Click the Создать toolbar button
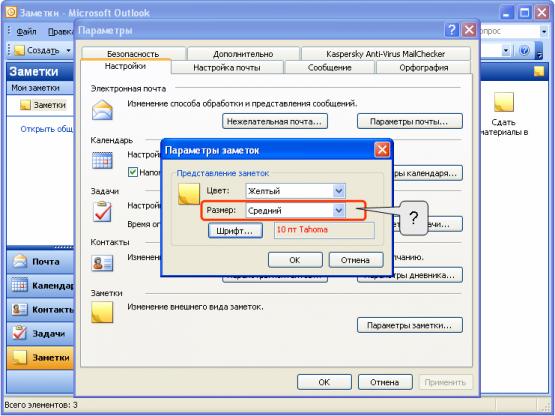The width and height of the screenshot is (555, 416). point(37,50)
